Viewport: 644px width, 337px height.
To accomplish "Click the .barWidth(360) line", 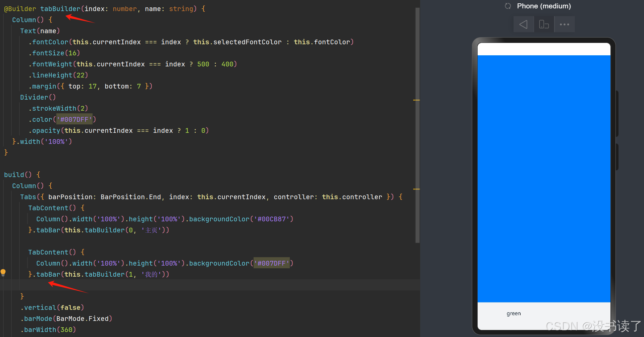I will [x=48, y=330].
